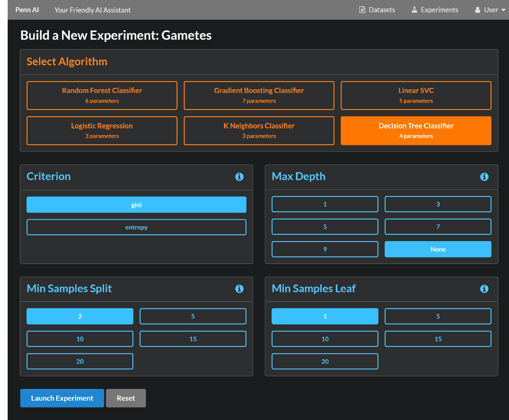Screen dimensions: 509x420
Task: Set Max Depth to 9
Action: point(325,249)
